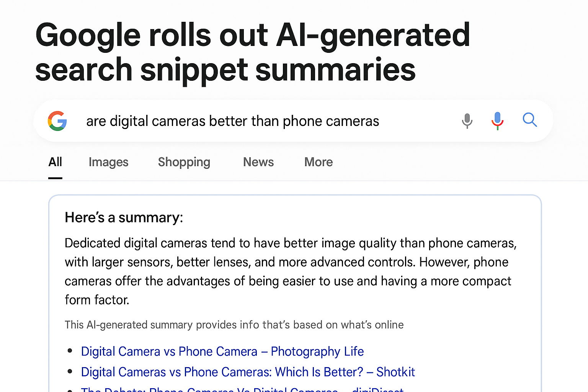Switch to the News tab

coord(258,162)
